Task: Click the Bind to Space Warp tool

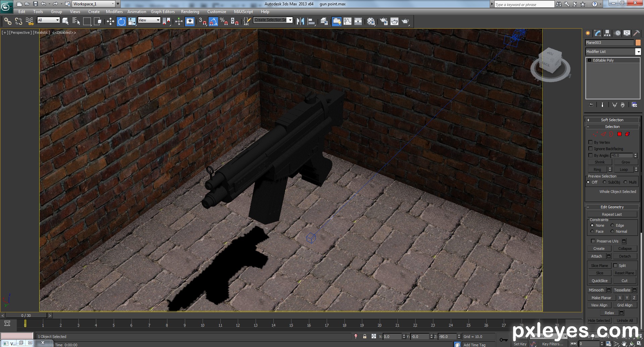Action: (x=30, y=21)
